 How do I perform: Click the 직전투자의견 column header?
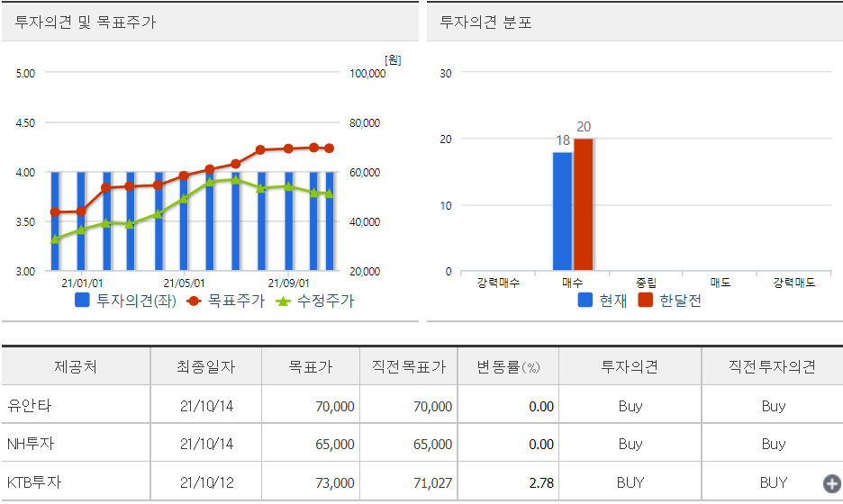(772, 366)
